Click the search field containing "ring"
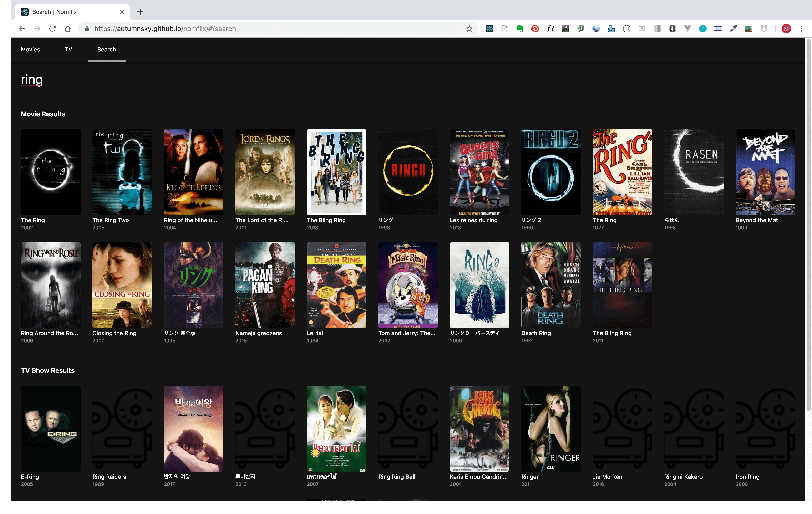 click(x=408, y=80)
